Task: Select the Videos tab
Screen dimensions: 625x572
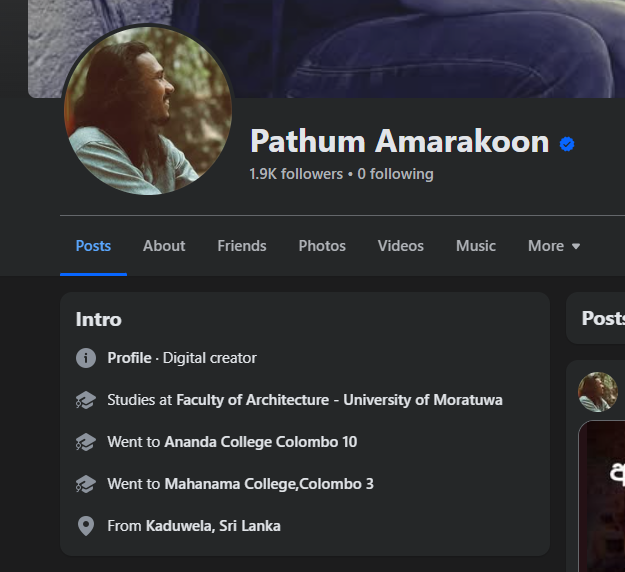Action: (401, 246)
